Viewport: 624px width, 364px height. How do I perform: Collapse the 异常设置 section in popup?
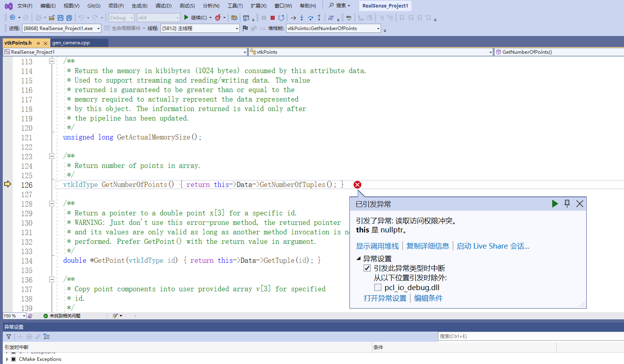358,258
